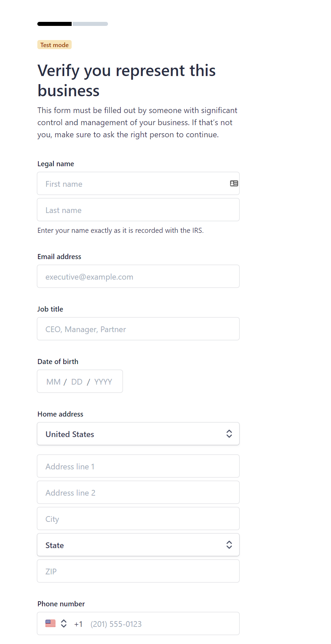Click the phone number input
Image resolution: width=331 pixels, height=644 pixels.
click(x=161, y=624)
